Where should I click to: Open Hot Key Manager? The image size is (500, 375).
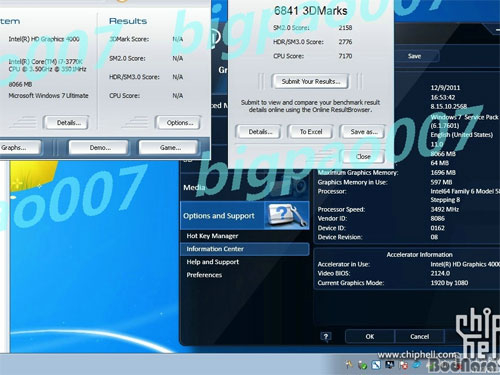tap(212, 236)
